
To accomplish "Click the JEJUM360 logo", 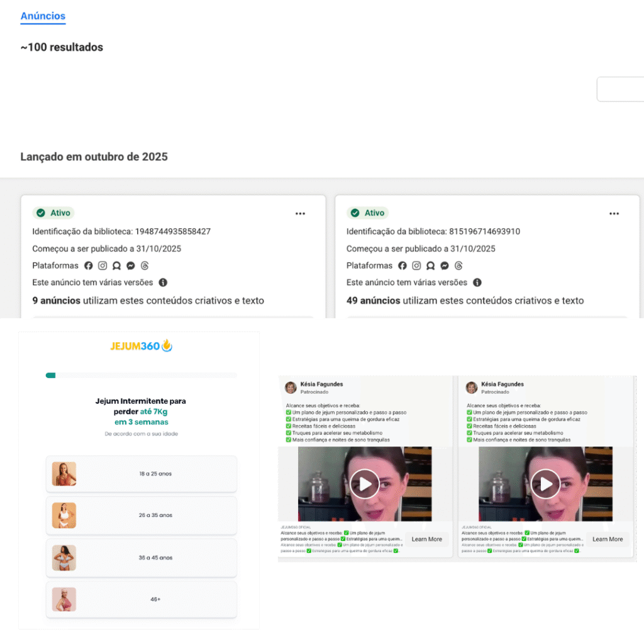I will (141, 346).
